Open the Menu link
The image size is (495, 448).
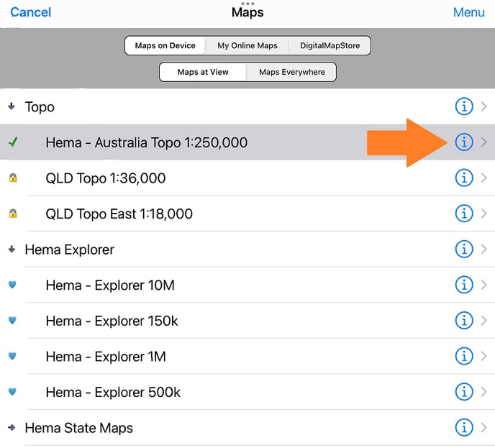pyautogui.click(x=468, y=12)
